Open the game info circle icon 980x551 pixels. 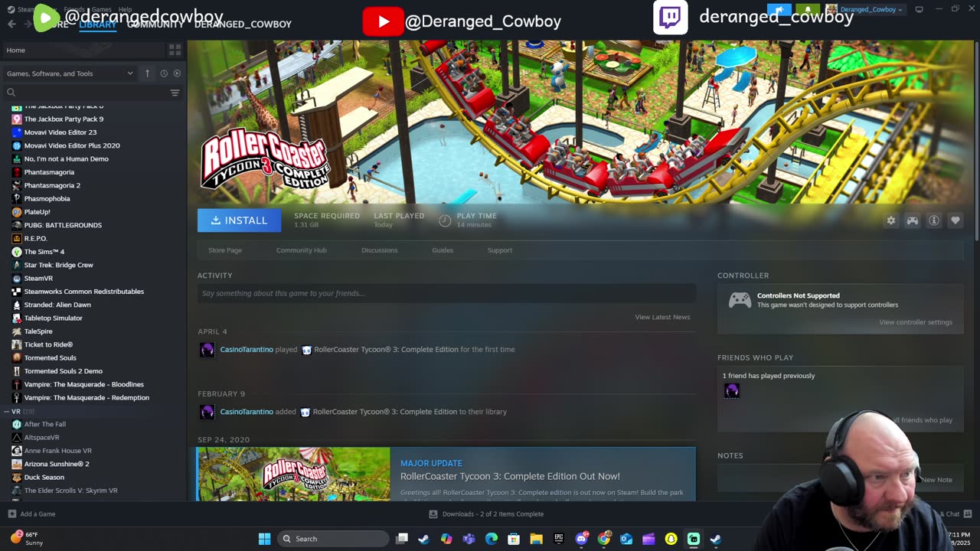click(x=933, y=220)
